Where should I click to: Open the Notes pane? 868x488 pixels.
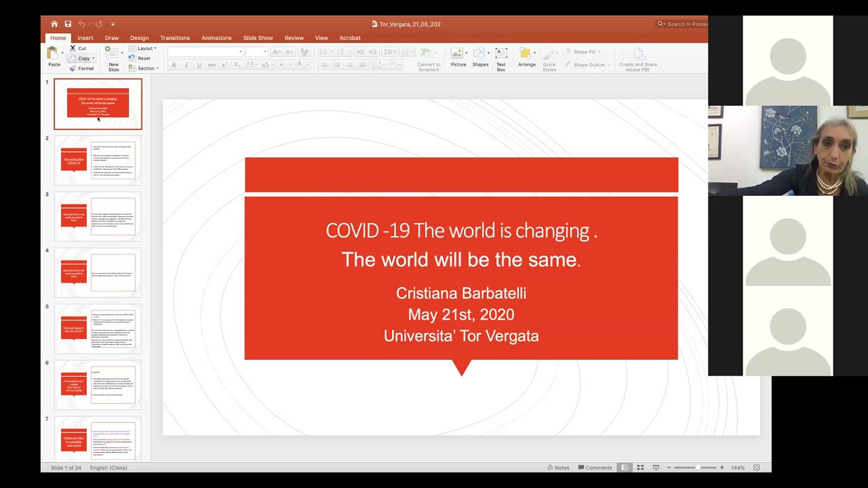point(558,468)
